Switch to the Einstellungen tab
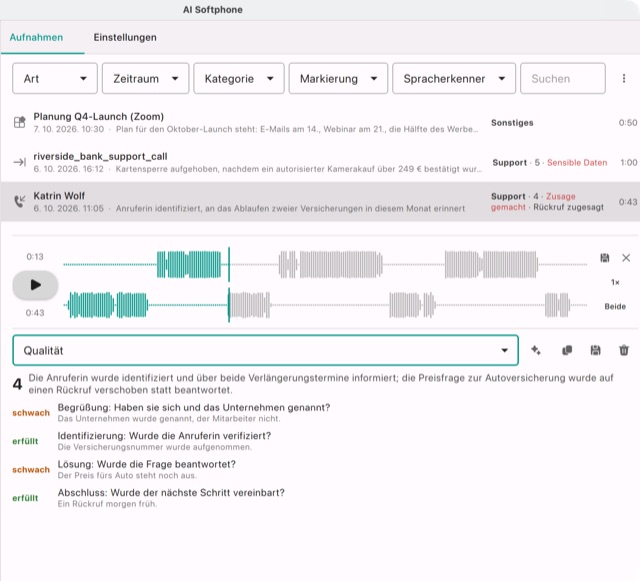The height and width of the screenshot is (581, 640). 125,38
